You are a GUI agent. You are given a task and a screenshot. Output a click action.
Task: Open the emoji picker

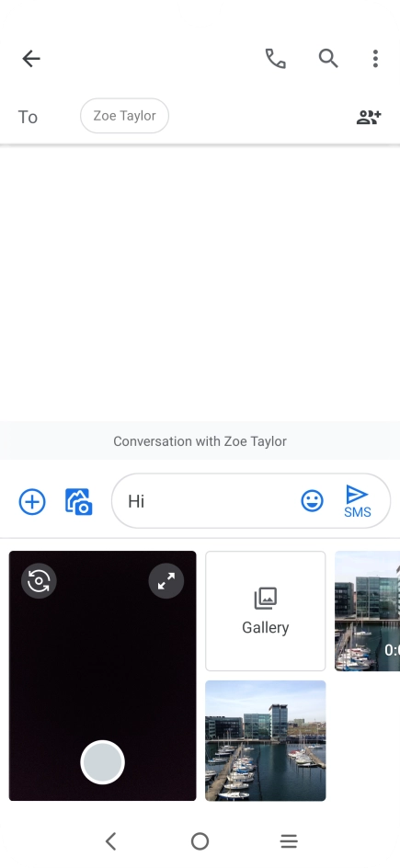(x=312, y=501)
